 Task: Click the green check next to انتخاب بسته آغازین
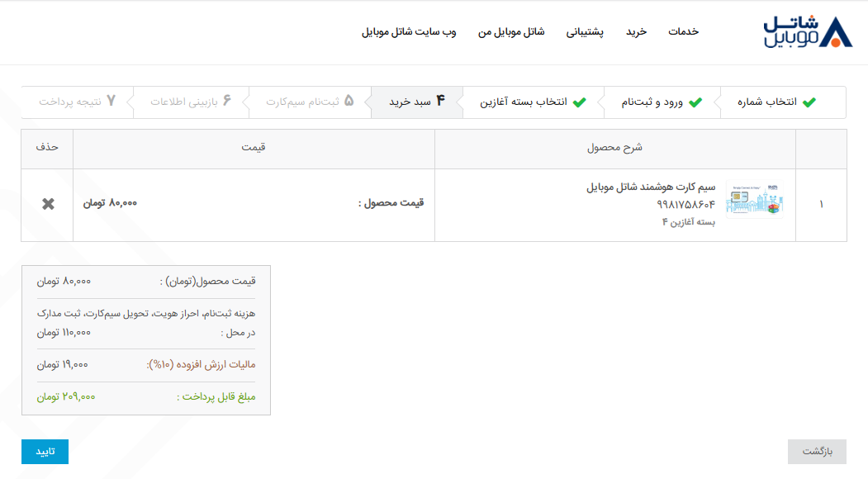point(579,102)
